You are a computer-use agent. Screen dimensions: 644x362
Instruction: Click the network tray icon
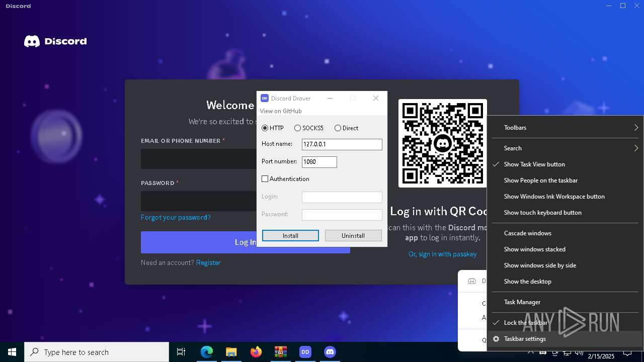[x=567, y=352]
